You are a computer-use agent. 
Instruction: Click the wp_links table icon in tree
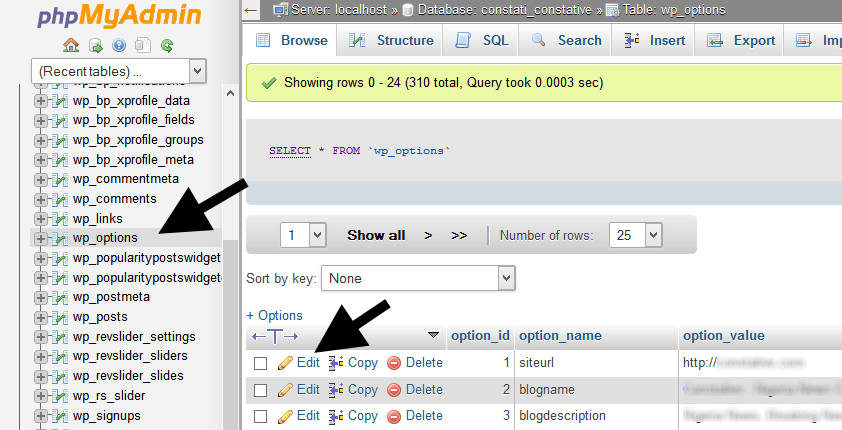pyautogui.click(x=59, y=219)
